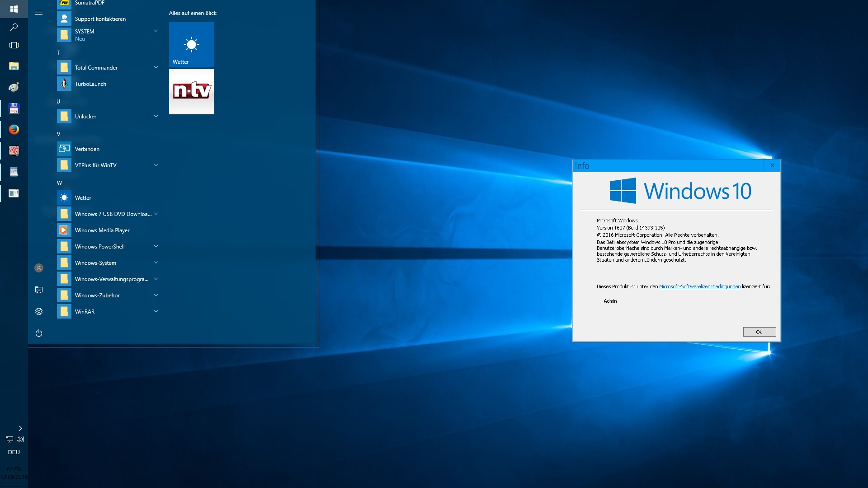Click the Total Commander floppy taskbar icon
Screen dimensions: 868x488
click(14, 108)
